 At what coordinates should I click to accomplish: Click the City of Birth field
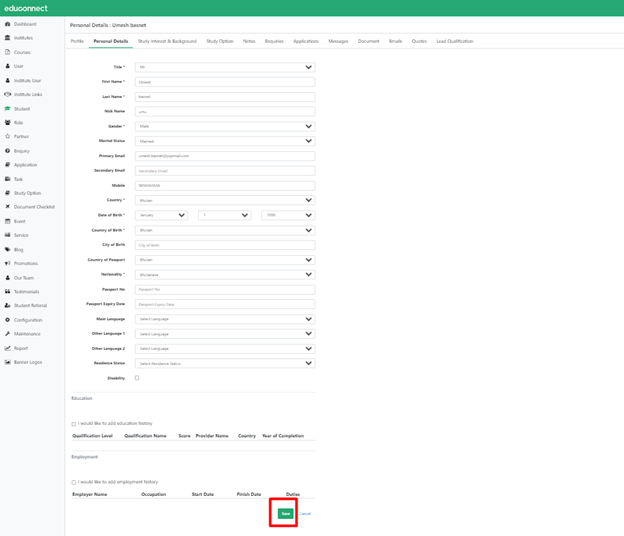pos(225,245)
